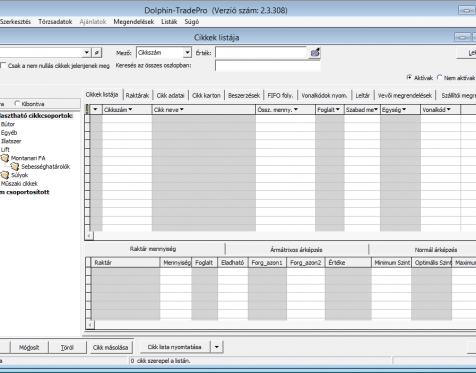Open the Egység column filter arrow

(404, 109)
